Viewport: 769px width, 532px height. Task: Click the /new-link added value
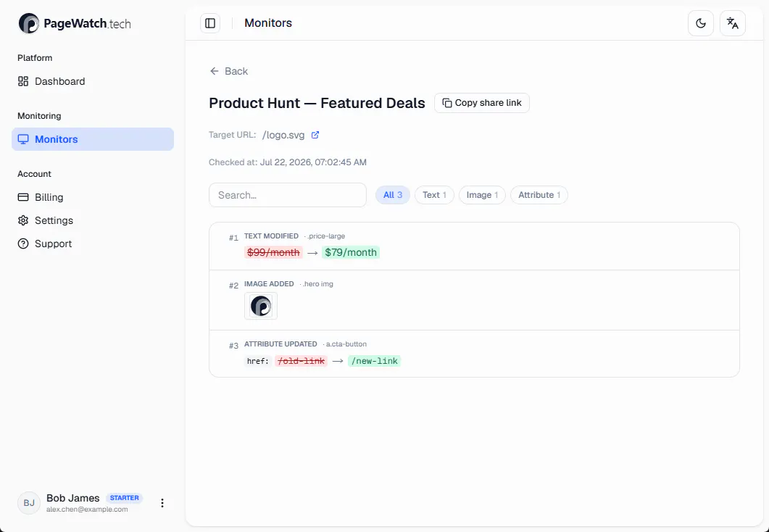374,362
